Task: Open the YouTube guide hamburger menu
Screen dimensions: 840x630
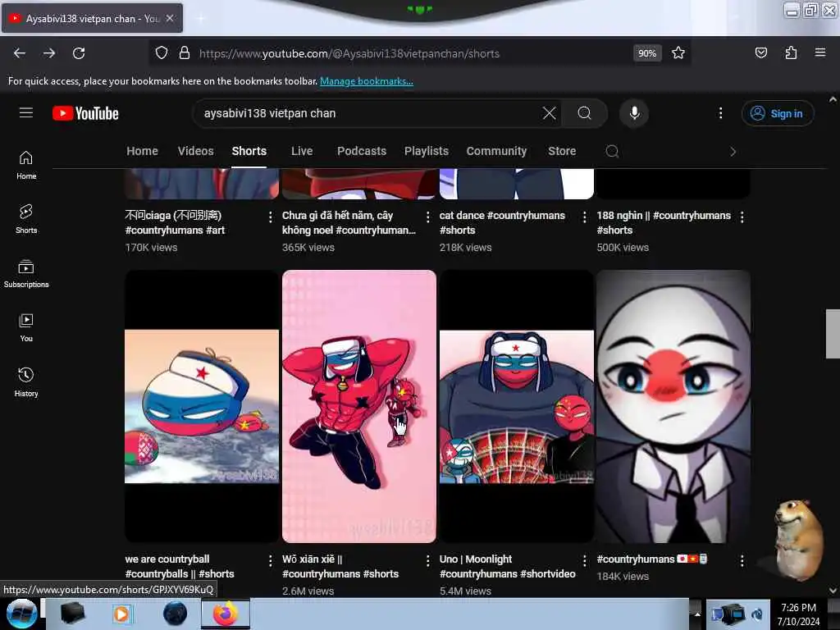Action: 26,113
